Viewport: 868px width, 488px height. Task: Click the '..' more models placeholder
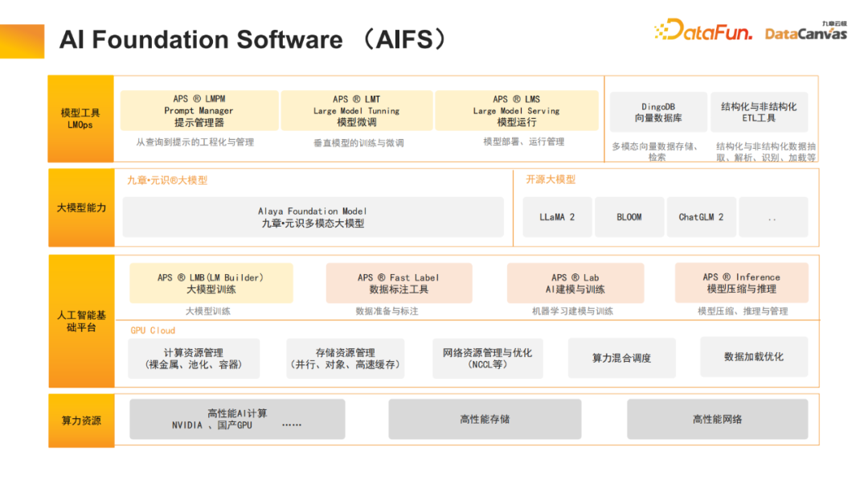click(773, 216)
